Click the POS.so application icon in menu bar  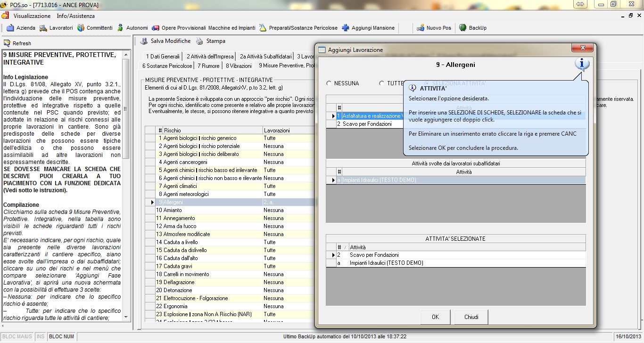point(6,16)
